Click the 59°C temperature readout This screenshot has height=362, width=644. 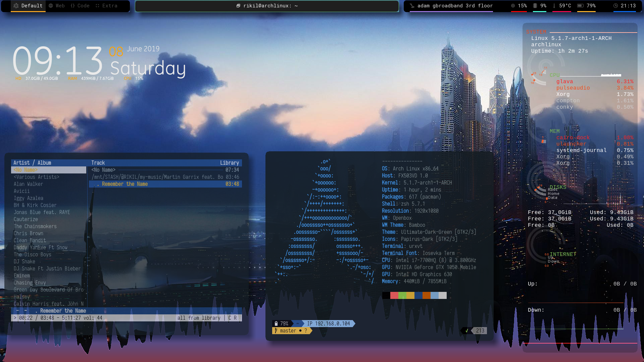pos(565,6)
